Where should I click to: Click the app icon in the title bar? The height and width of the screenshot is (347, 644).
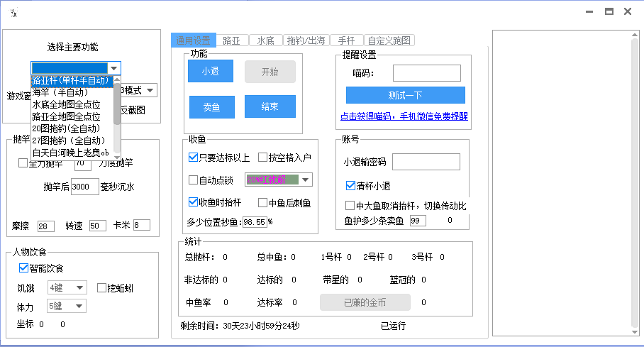(12, 12)
